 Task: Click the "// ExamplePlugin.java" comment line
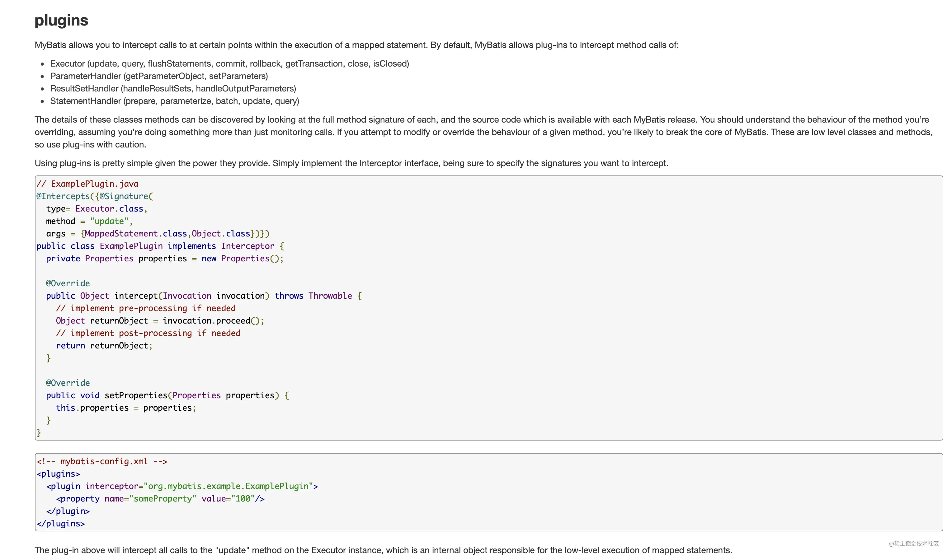[x=87, y=184]
